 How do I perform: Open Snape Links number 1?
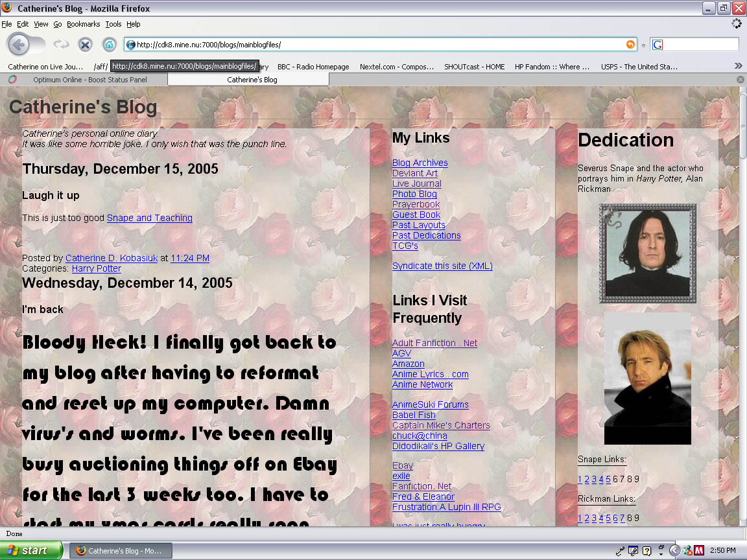pyautogui.click(x=580, y=479)
